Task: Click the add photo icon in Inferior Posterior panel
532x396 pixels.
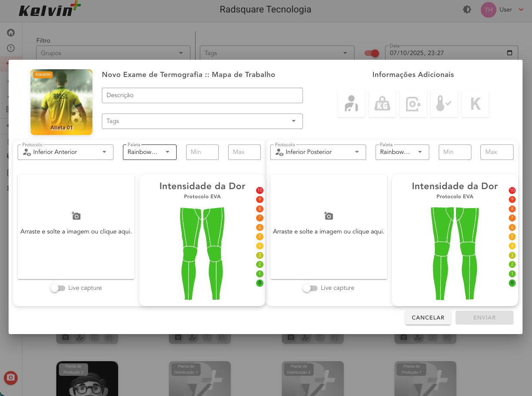Action: pyautogui.click(x=329, y=216)
